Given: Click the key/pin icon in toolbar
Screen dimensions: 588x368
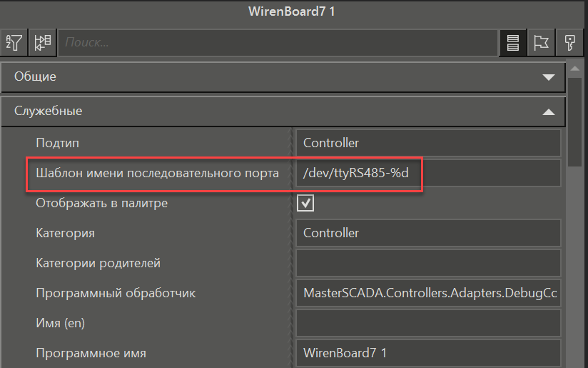Looking at the screenshot, I should [x=569, y=42].
